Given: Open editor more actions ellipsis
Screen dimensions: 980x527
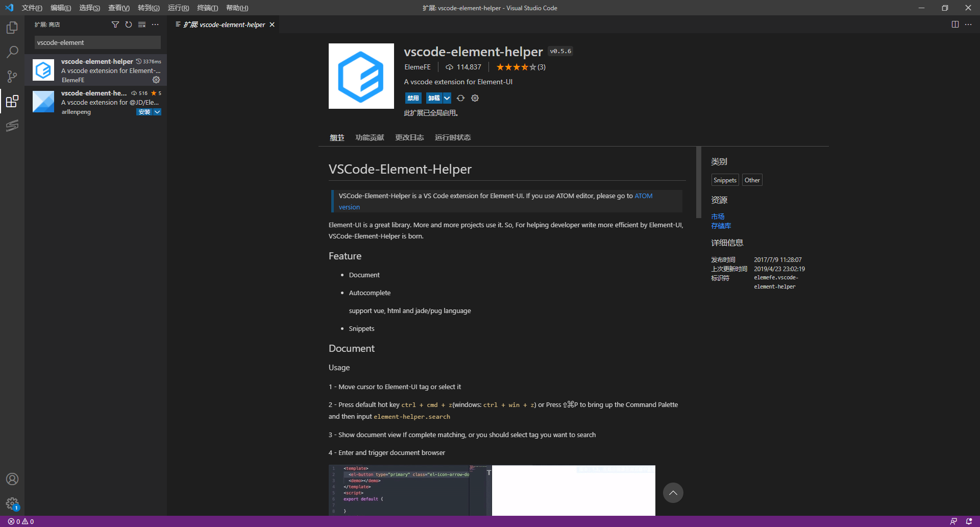Looking at the screenshot, I should click(x=968, y=25).
